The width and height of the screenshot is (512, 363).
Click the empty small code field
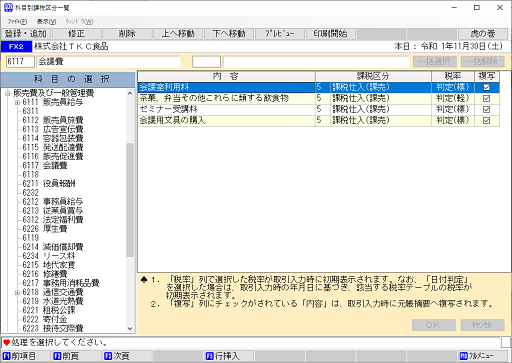[x=206, y=62]
